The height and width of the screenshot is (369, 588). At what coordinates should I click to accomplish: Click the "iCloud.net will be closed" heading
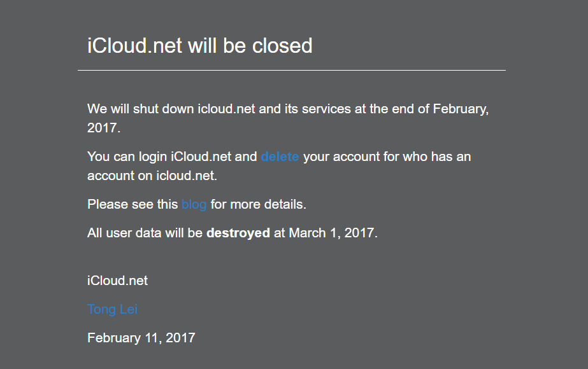[x=199, y=46]
